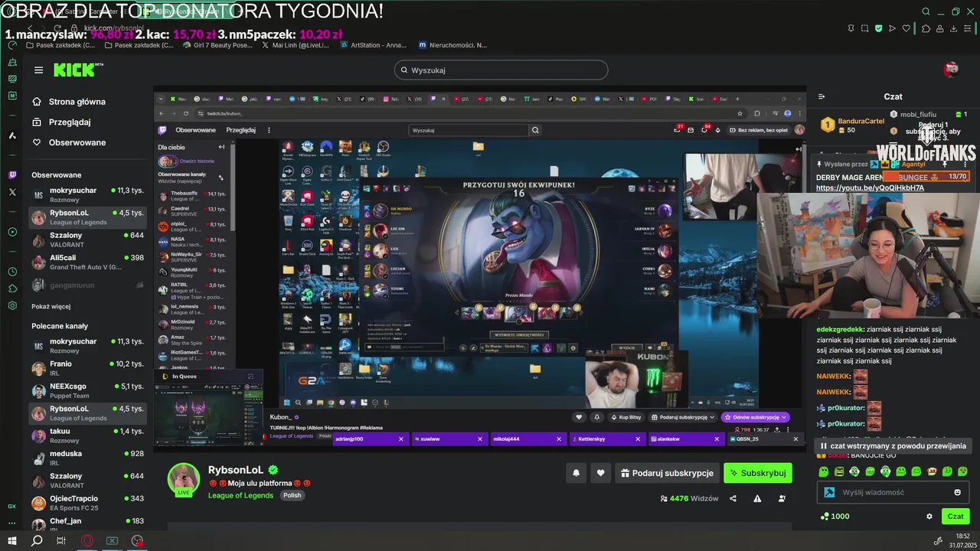Click RybsonLoL streamer avatar
The width and height of the screenshot is (980, 551).
(184, 479)
